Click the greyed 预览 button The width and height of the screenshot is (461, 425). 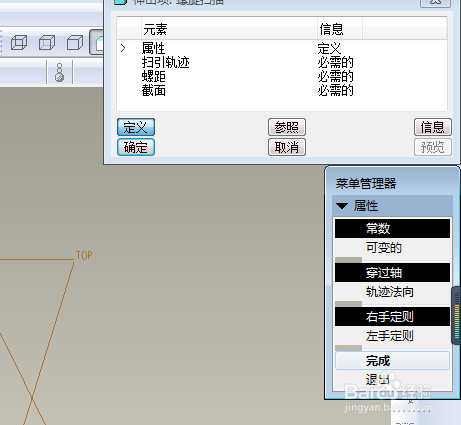[x=433, y=147]
